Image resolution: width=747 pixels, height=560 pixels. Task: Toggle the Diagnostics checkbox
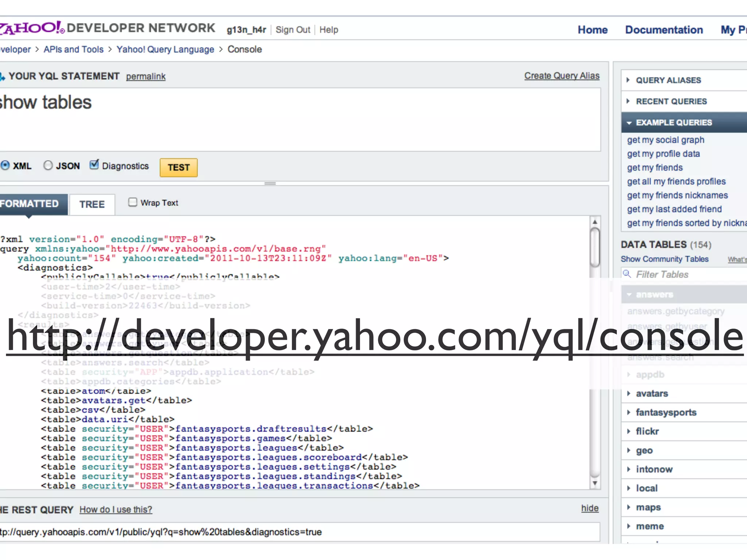(94, 165)
